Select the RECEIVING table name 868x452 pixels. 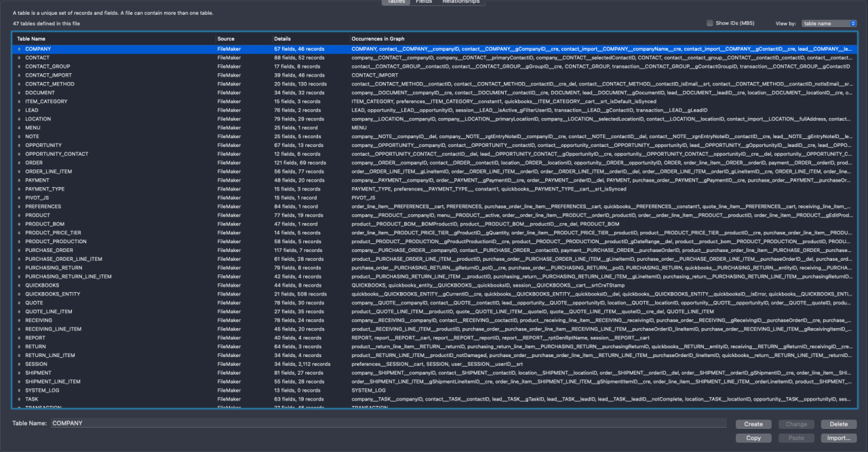(x=39, y=320)
